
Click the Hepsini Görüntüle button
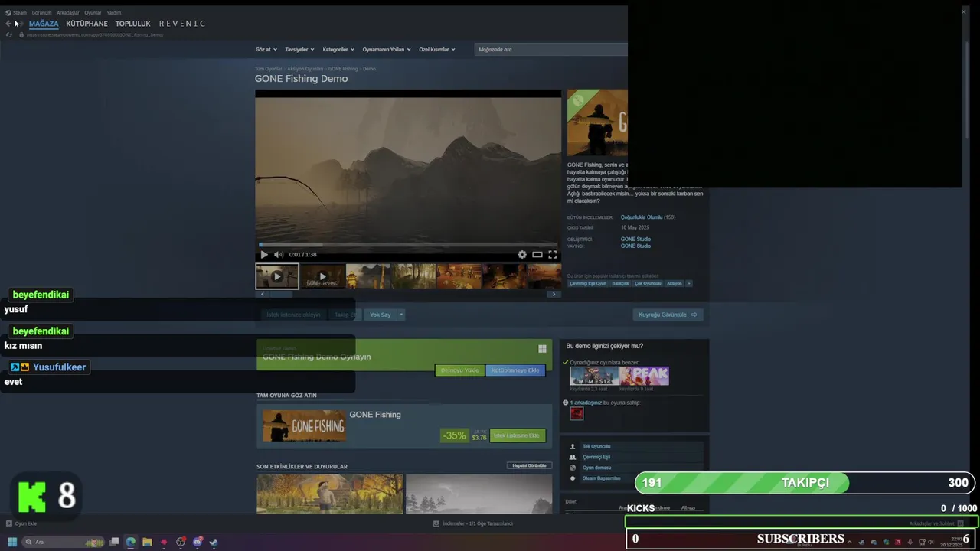tap(529, 465)
